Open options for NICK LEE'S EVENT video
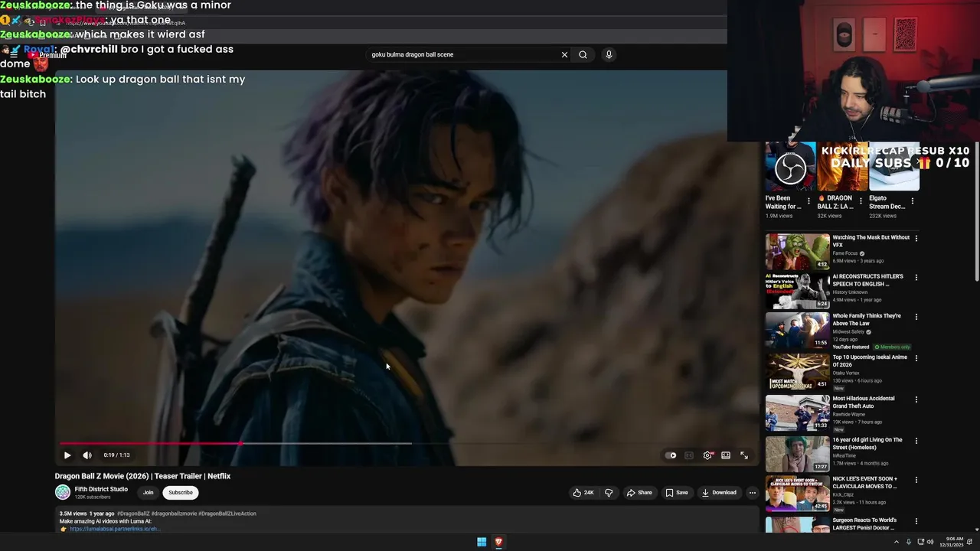The image size is (980, 551). click(x=916, y=479)
